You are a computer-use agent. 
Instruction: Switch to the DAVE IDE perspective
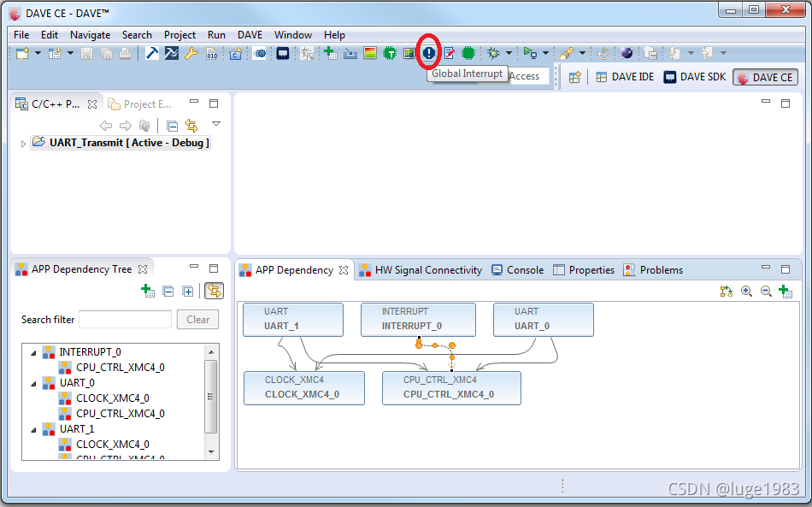click(x=625, y=77)
